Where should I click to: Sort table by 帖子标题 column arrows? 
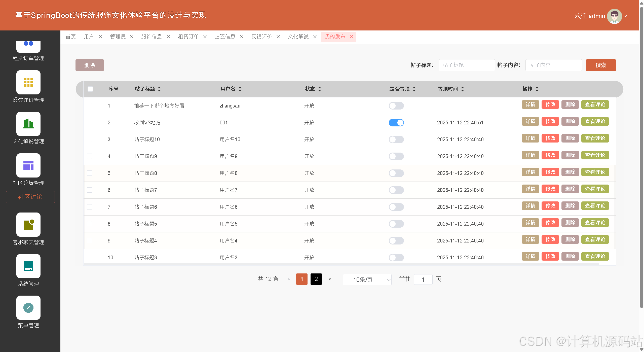point(159,89)
